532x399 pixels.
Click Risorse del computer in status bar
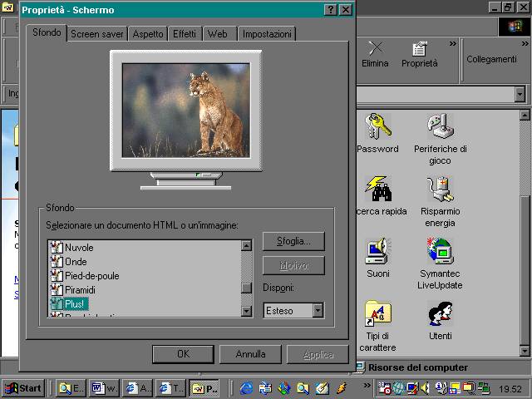coord(417,367)
